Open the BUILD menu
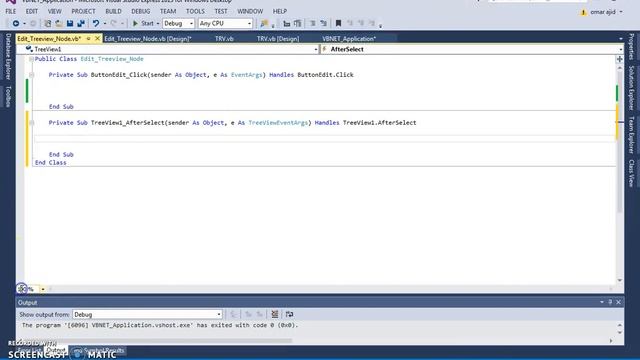Screen dimensions: 640x360 [113, 11]
